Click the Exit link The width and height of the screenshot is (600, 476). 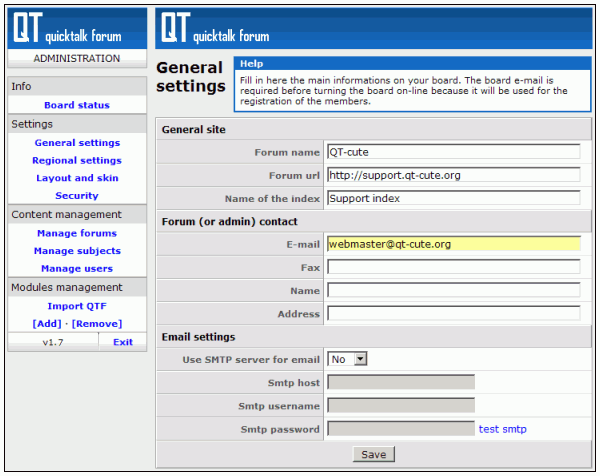[x=122, y=342]
